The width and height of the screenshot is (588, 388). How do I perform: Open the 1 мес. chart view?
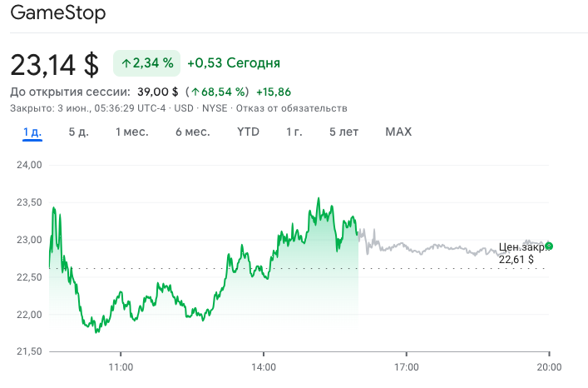(x=131, y=132)
